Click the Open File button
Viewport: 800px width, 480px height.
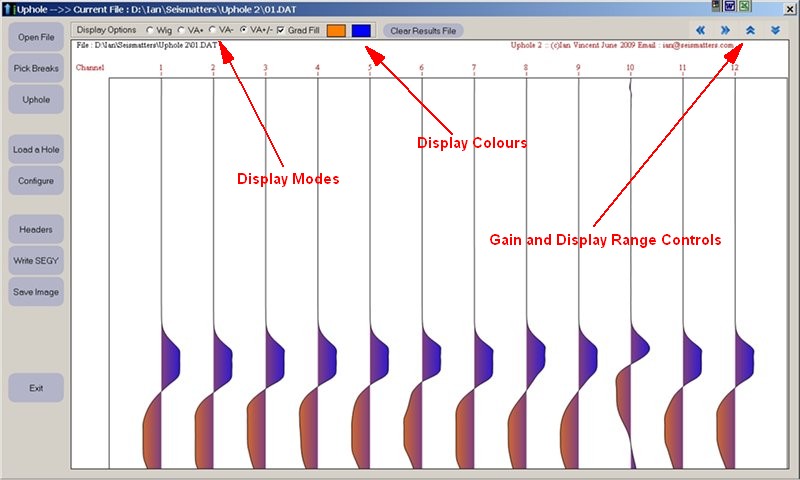coord(36,37)
